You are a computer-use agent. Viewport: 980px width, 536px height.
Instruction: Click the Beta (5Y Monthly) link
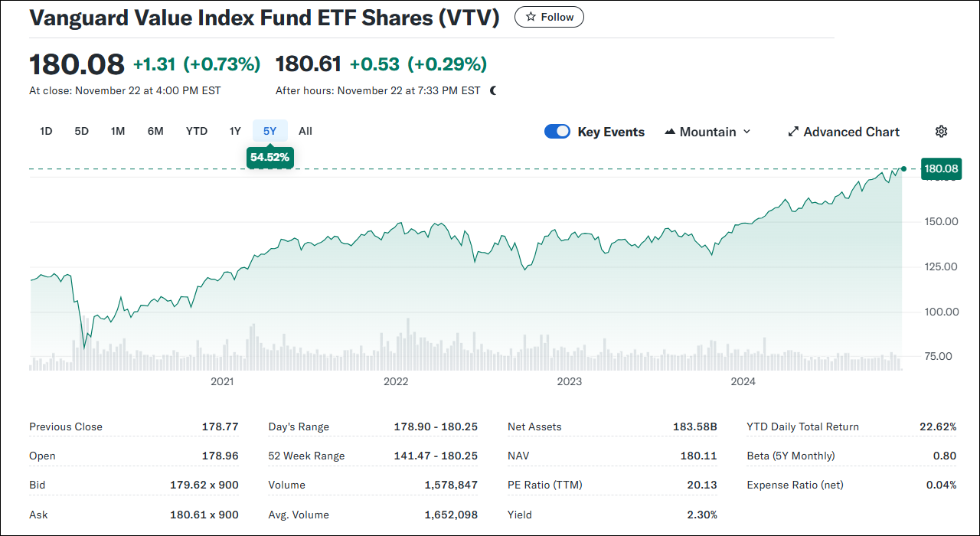[x=792, y=456]
